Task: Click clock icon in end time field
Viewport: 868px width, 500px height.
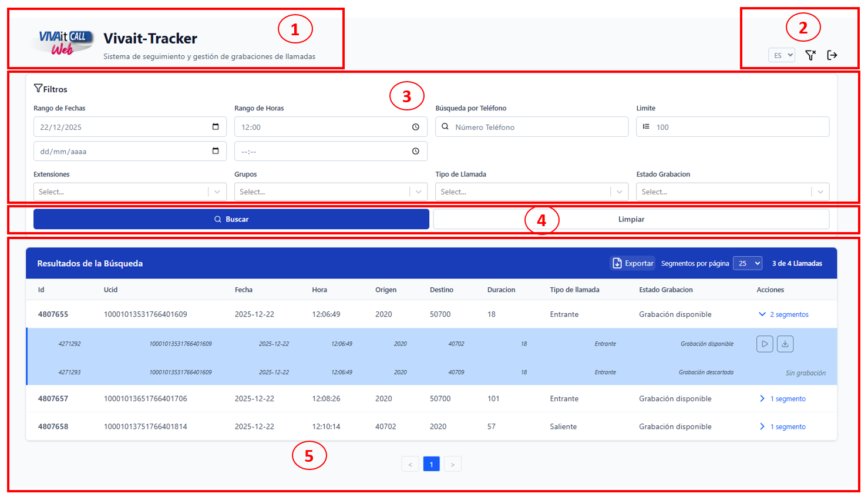Action: click(416, 152)
